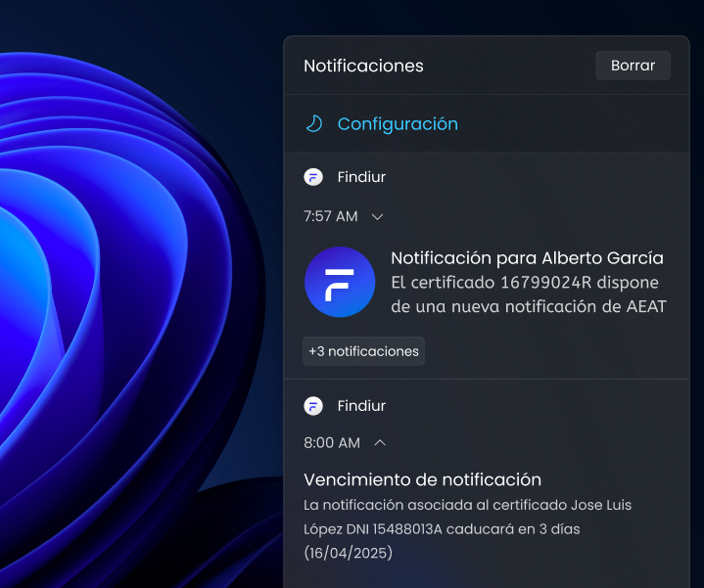The image size is (704, 588).
Task: Click the 7:57 AM timestamp
Action: click(x=330, y=216)
